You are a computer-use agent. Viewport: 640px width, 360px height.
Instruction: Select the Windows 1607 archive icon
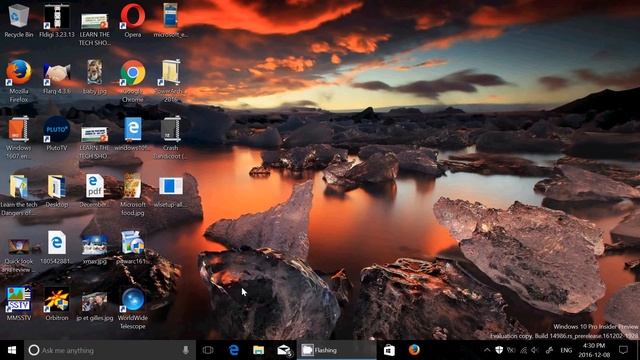19,138
